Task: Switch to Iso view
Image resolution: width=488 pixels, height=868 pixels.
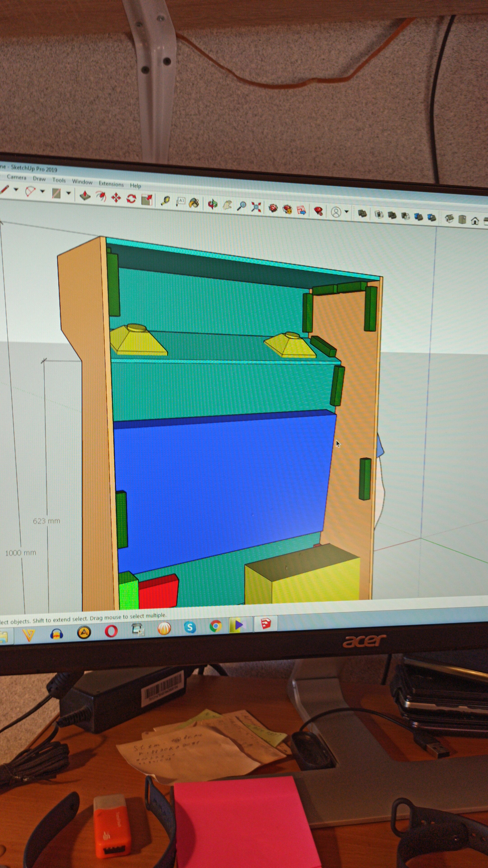Action: pos(449,219)
